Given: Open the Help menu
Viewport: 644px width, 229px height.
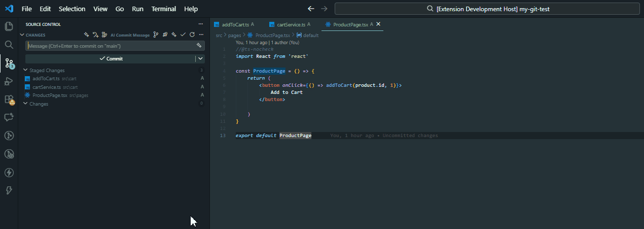Looking at the screenshot, I should [x=191, y=9].
